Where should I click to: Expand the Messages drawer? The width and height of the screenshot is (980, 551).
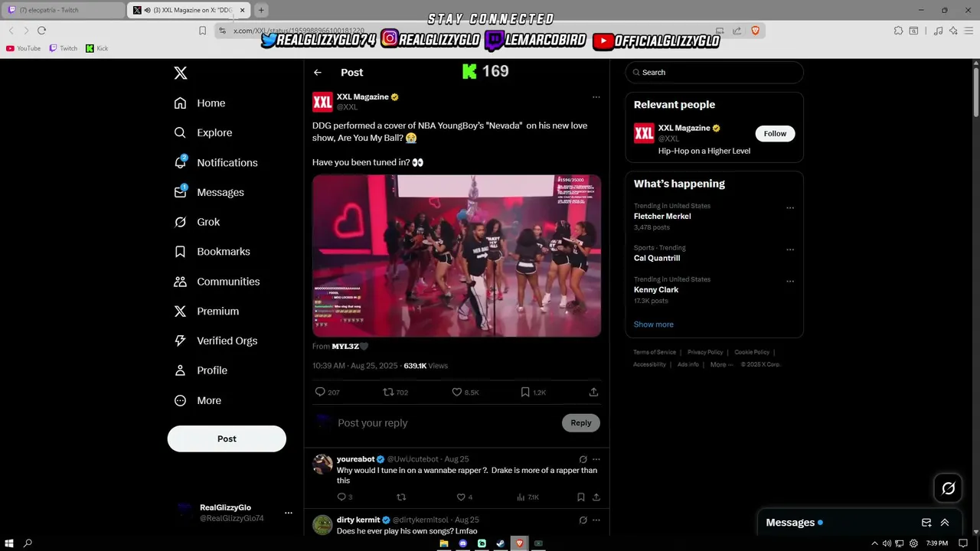tap(945, 523)
